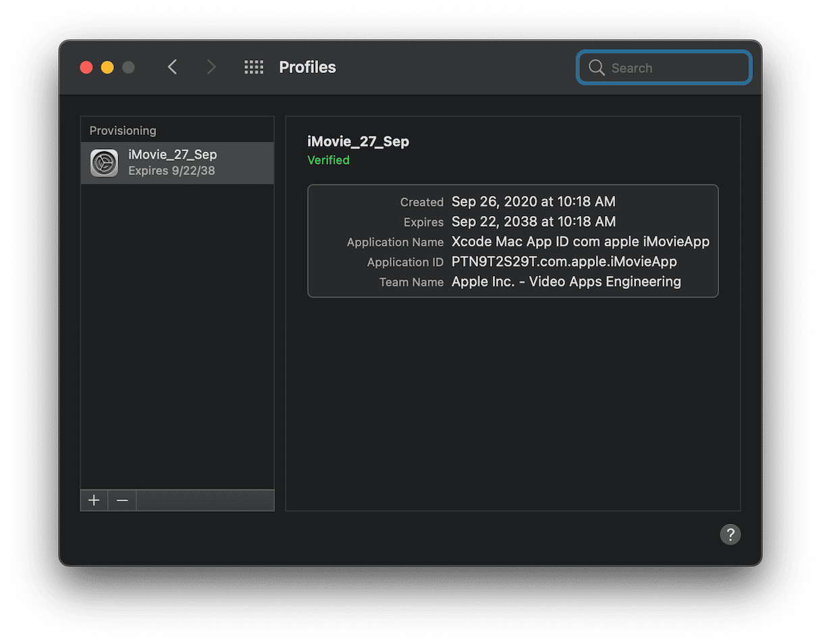This screenshot has height=644, width=821.
Task: Remove the profile with minus button
Action: [122, 500]
